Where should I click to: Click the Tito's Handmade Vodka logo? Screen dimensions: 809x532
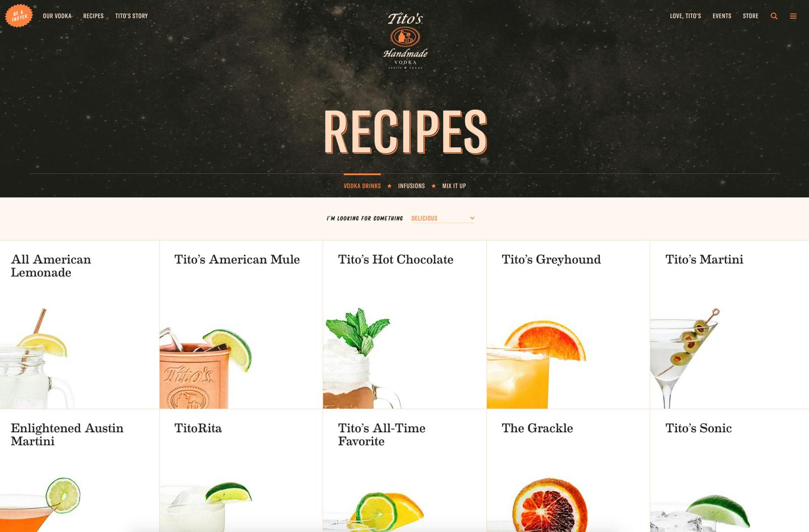[x=405, y=41]
